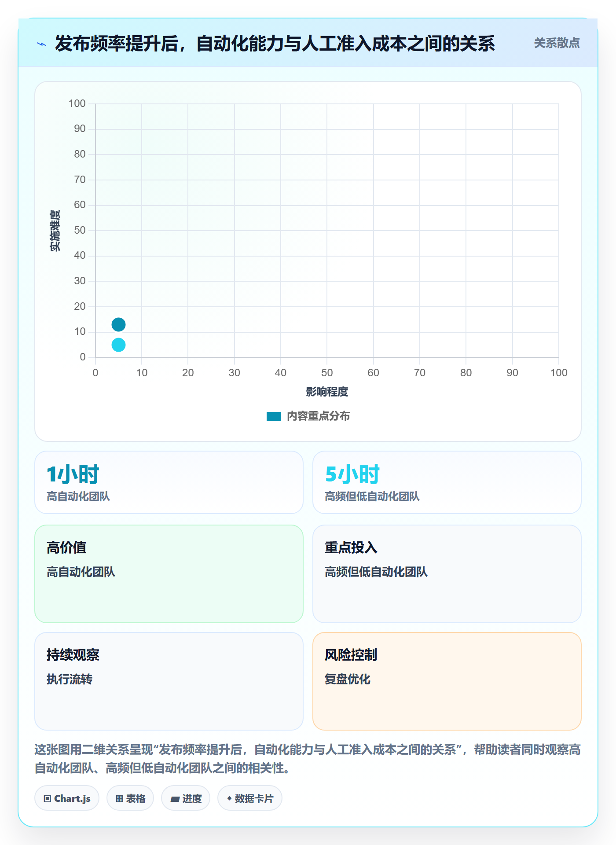This screenshot has height=845, width=616.
Task: Click the Chart.js tag chip
Action: pyautogui.click(x=67, y=798)
